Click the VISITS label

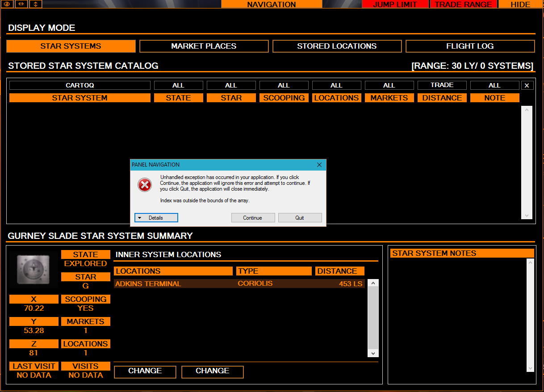[85, 366]
